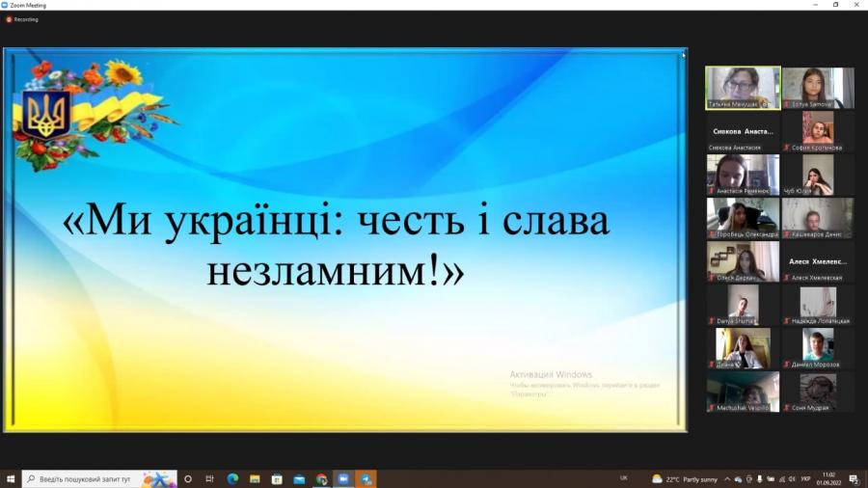
Task: Click the taskbar clock showing 11:02
Action: (x=829, y=479)
